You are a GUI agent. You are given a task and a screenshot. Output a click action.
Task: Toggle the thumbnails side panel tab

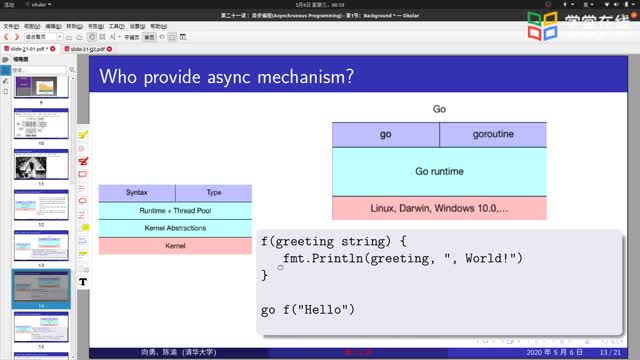click(6, 70)
